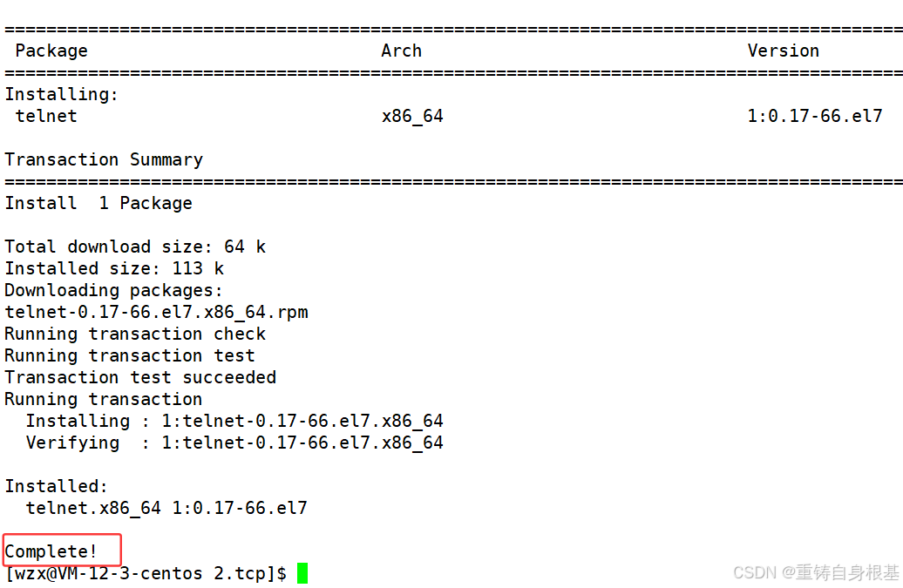Click the 1:0.17-66.el7 version value in table
The width and height of the screenshot is (903, 588).
point(814,116)
